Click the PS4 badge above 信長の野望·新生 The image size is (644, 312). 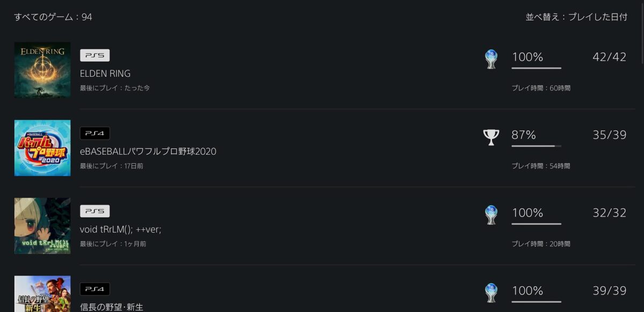click(x=95, y=289)
